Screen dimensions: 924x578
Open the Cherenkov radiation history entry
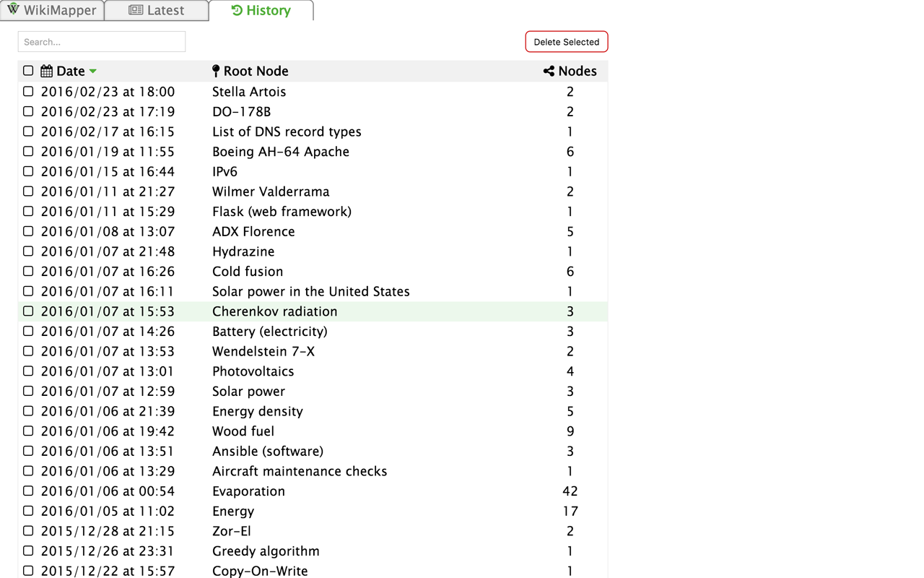(274, 311)
